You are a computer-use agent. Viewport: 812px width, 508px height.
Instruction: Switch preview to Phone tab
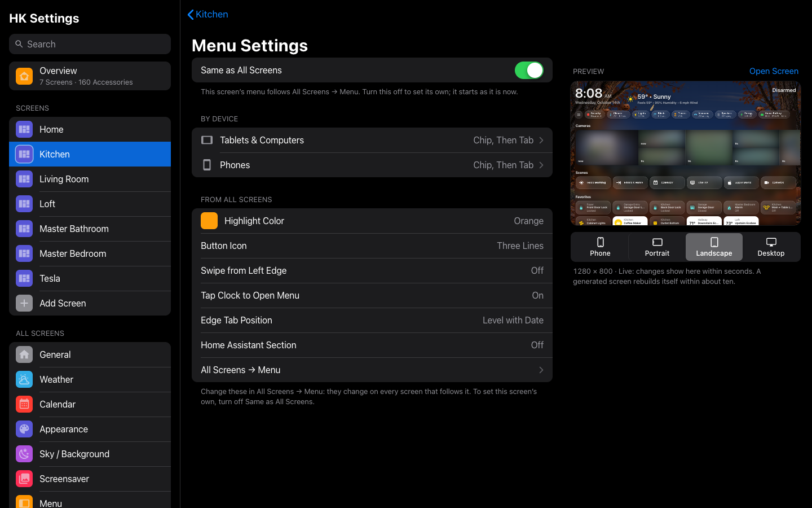pyautogui.click(x=600, y=247)
